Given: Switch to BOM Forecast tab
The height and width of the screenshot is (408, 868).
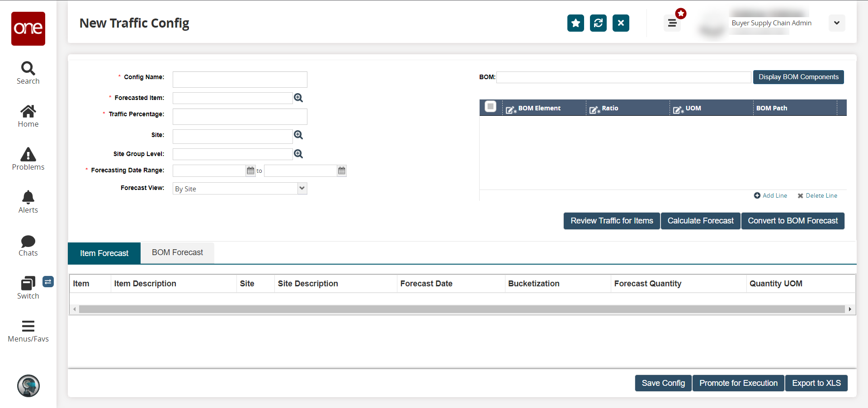Looking at the screenshot, I should (177, 252).
